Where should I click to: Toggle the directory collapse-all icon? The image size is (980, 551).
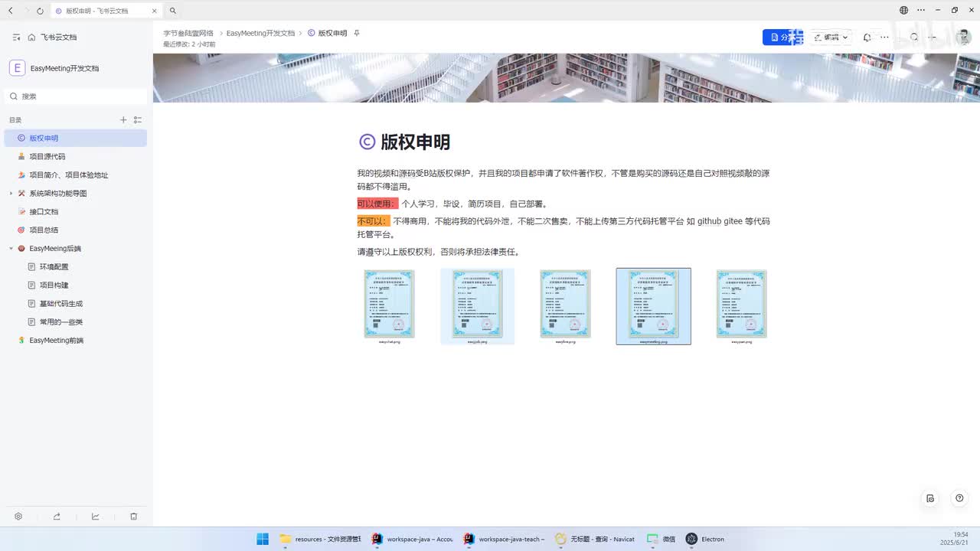pos(138,120)
